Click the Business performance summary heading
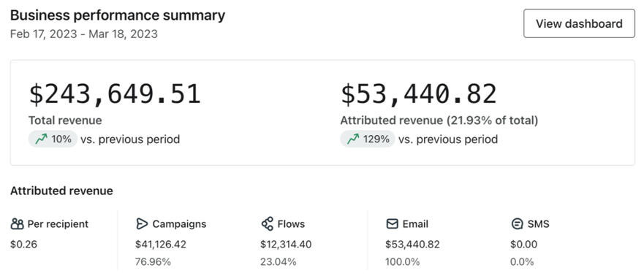 [118, 15]
